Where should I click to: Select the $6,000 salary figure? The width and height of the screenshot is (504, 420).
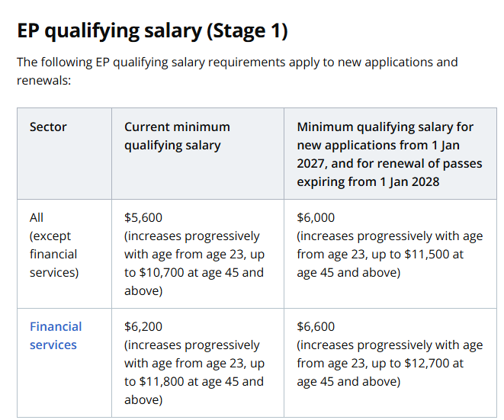click(x=316, y=217)
